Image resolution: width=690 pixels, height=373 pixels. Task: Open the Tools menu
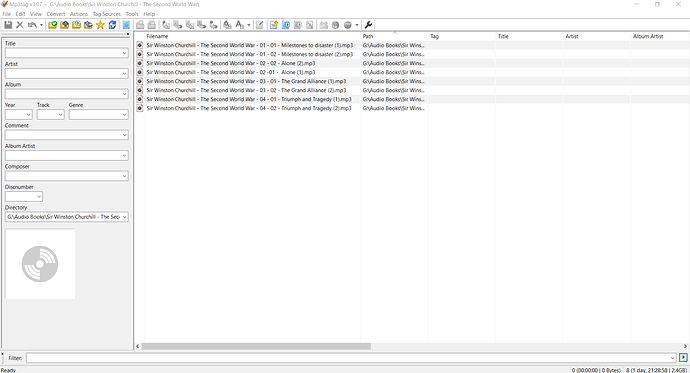click(132, 14)
